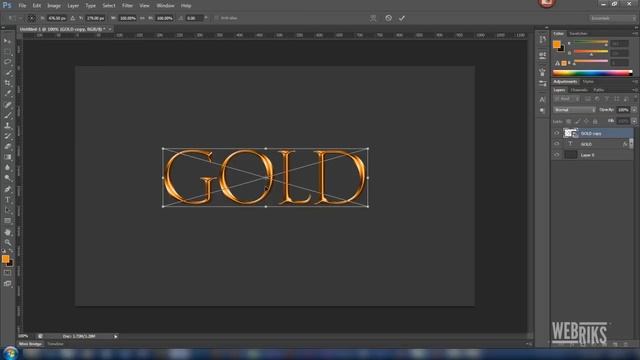Open the Filter menu
640x360 pixels.
[127, 6]
